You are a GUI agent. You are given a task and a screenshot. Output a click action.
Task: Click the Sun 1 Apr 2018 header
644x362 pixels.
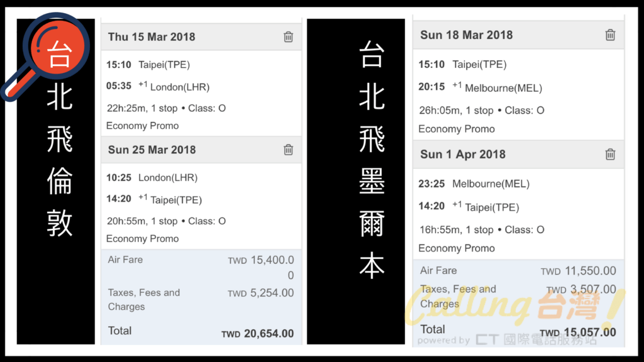[518, 155]
